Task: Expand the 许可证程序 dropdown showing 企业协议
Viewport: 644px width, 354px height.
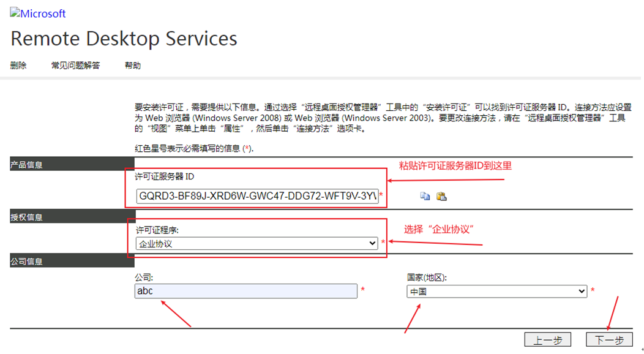Action: (256, 244)
